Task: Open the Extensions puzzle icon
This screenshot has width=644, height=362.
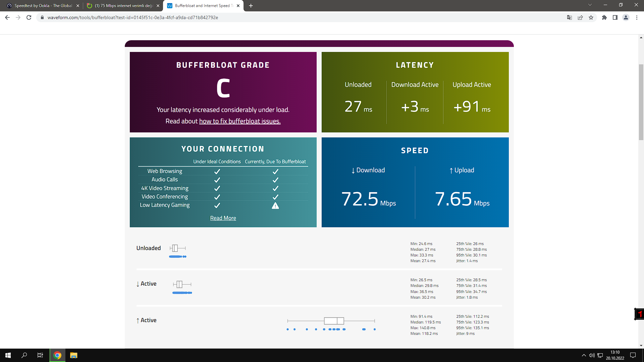Action: pos(604,17)
